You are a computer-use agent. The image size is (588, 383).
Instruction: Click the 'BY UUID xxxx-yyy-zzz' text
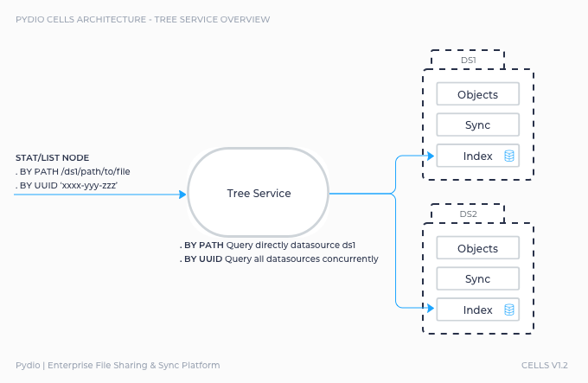pyautogui.click(x=67, y=186)
